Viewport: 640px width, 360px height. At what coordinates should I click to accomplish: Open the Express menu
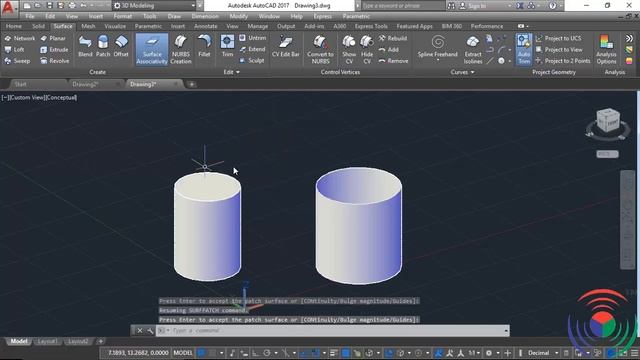322,16
